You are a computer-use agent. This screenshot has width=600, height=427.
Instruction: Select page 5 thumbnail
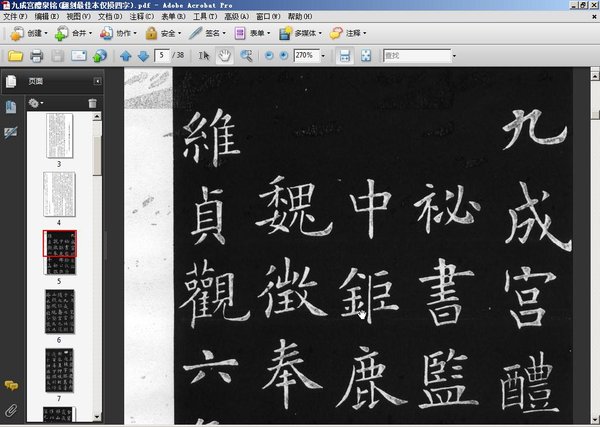tap(59, 253)
